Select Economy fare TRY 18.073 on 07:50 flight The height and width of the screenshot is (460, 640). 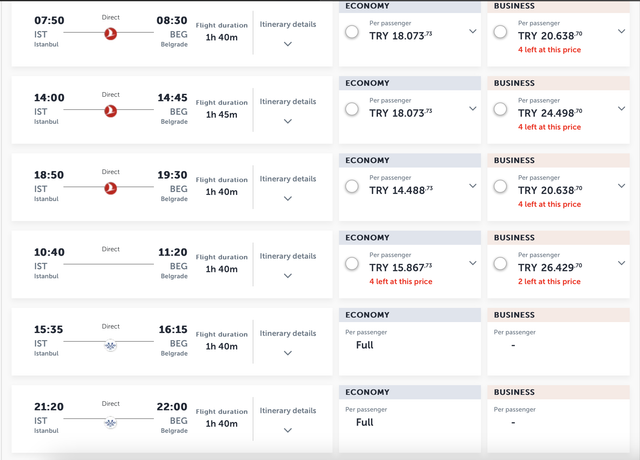pos(352,32)
